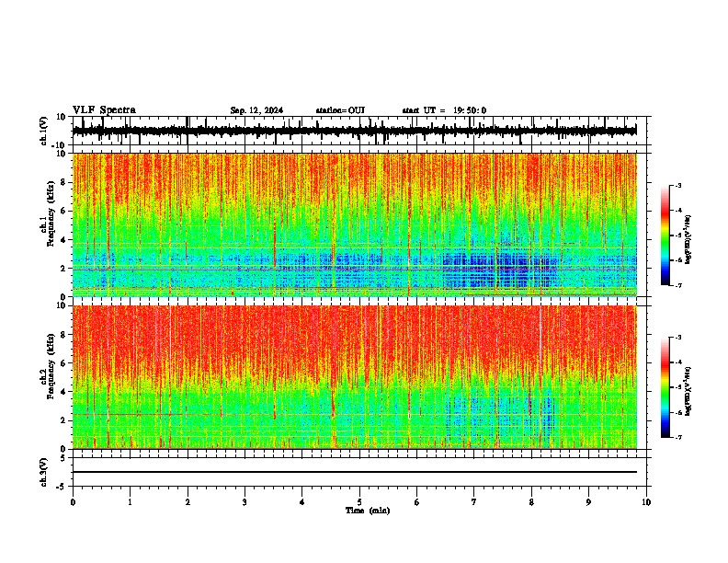Click the date 'Sep. 12, 2024'
The height and width of the screenshot is (563, 728).
click(x=256, y=110)
